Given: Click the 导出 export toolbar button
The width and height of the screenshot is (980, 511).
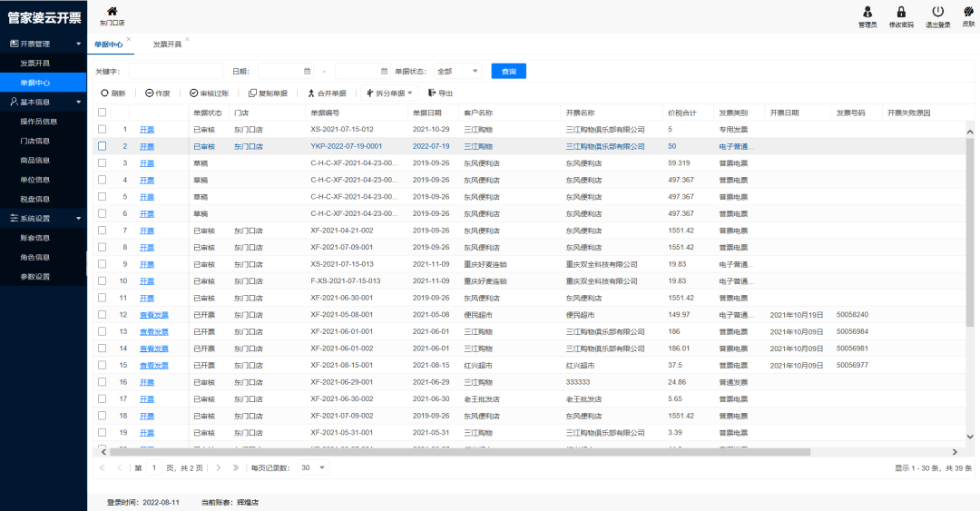Looking at the screenshot, I should tap(440, 93).
